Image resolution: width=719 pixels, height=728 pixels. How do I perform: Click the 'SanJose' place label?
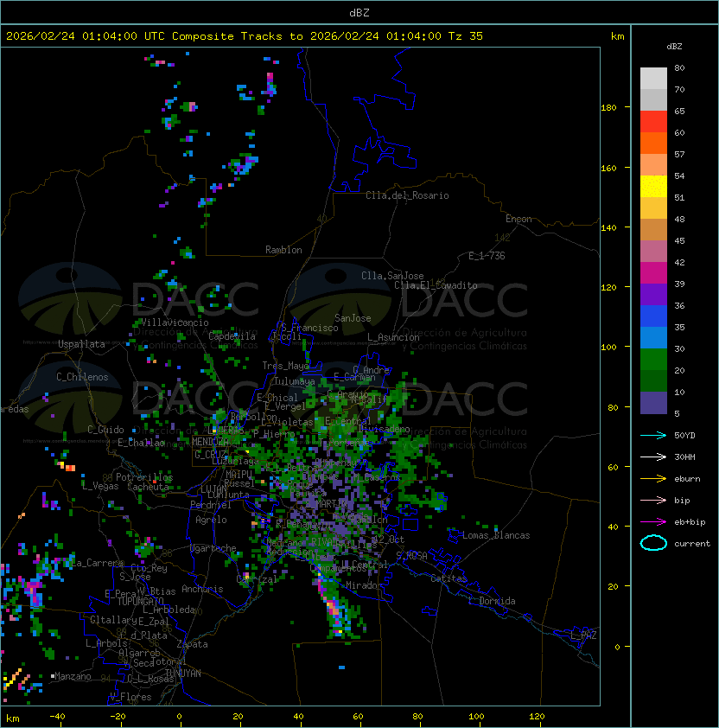pos(353,318)
